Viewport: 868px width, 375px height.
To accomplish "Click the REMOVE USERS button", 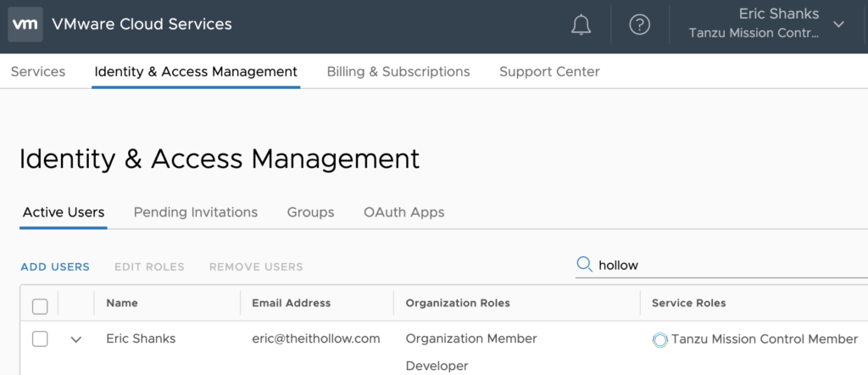I will 256,266.
